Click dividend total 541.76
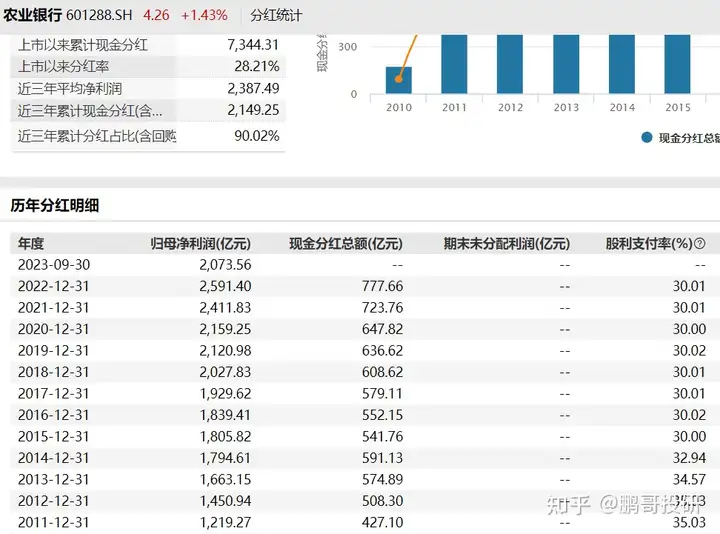720x534 pixels. (x=382, y=437)
